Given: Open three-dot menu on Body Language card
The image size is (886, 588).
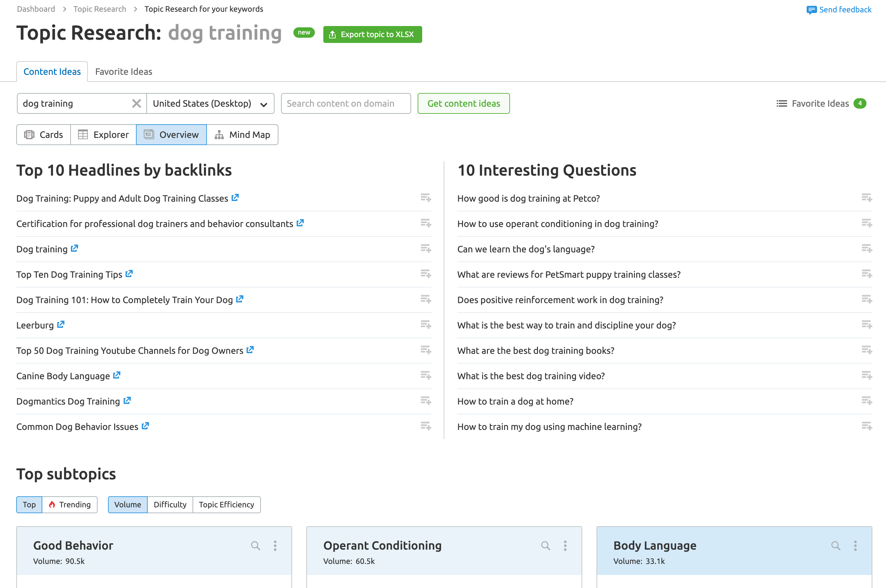Looking at the screenshot, I should point(855,546).
